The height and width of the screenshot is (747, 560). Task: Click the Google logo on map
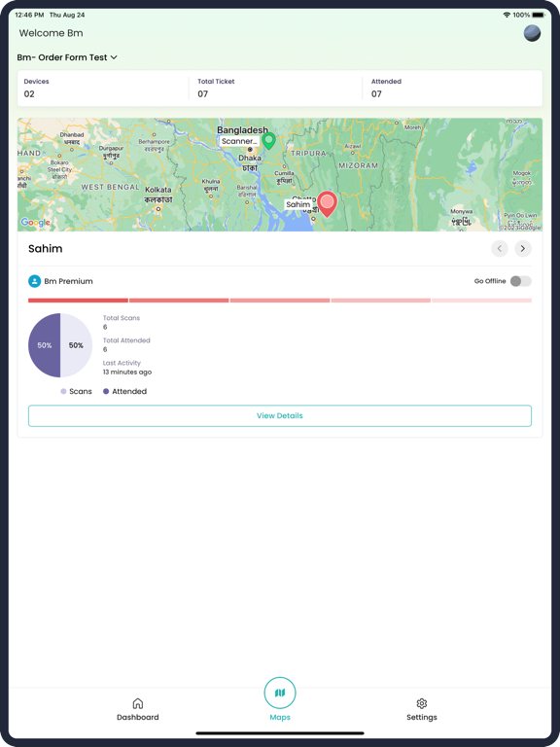pos(35,223)
